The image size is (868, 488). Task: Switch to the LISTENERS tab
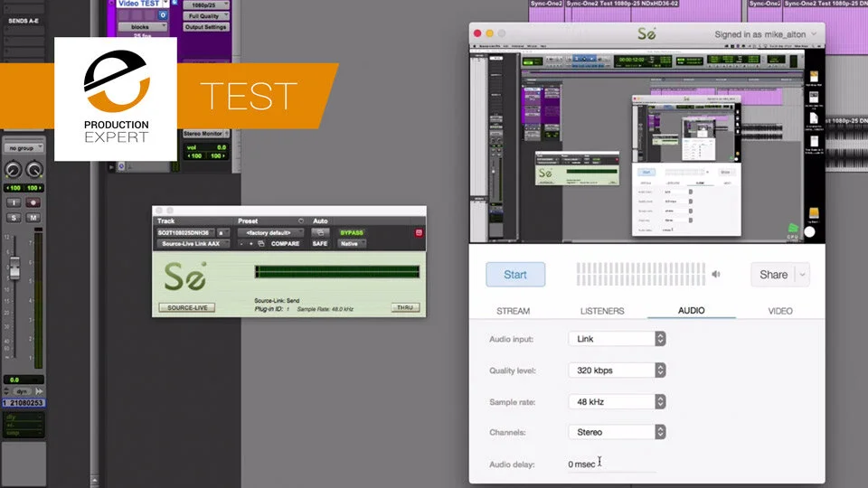point(602,311)
